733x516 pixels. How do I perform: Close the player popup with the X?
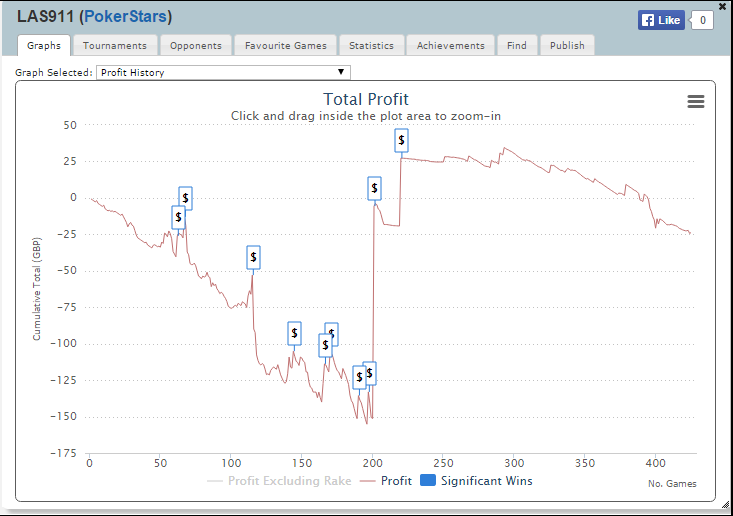722,7
